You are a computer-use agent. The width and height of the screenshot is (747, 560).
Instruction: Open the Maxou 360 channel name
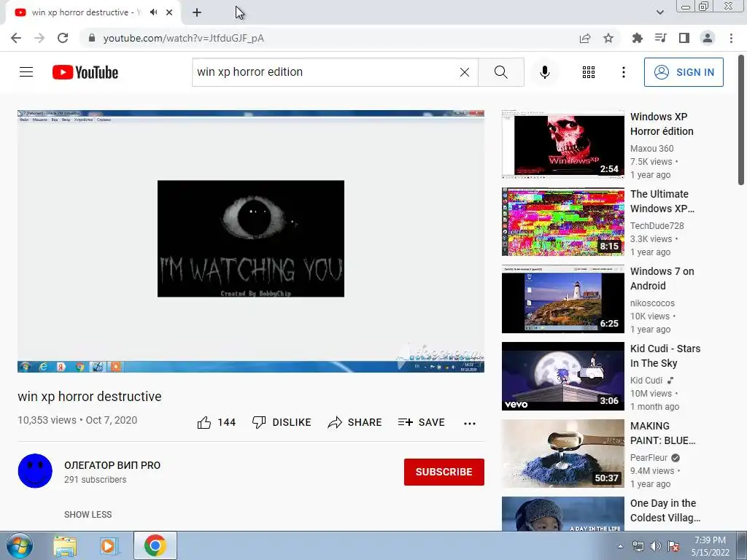coord(651,149)
